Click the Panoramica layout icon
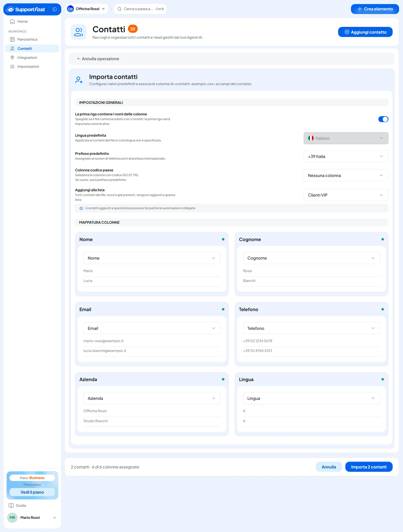This screenshot has height=532, width=403. [12, 40]
